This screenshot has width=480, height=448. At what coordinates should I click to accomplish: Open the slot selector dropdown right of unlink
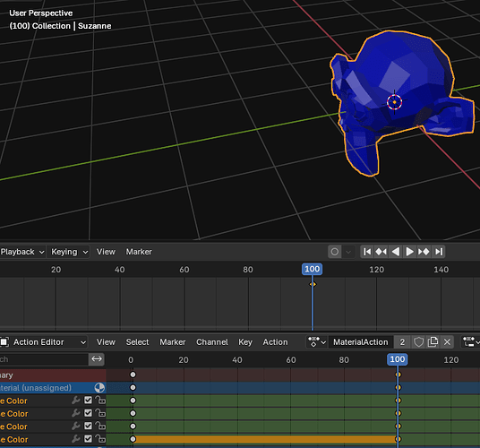click(x=471, y=342)
